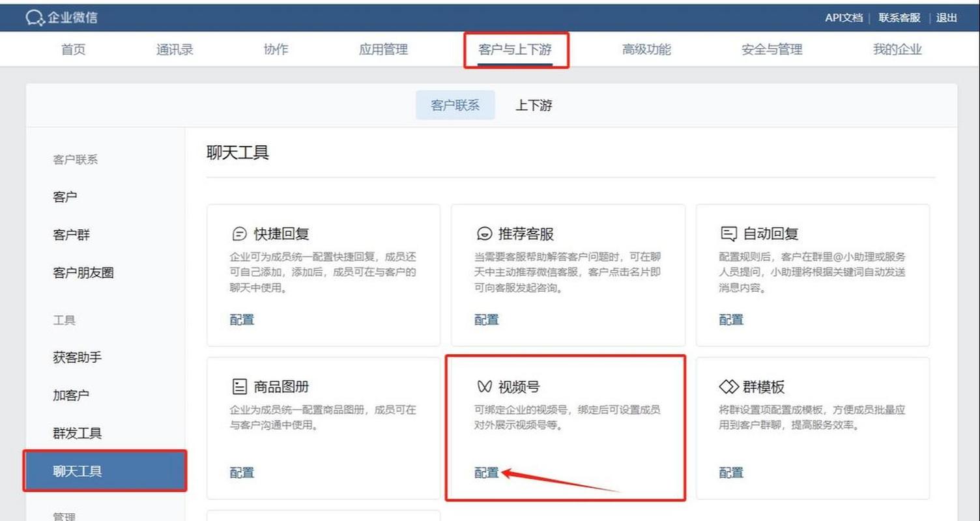Click the 快捷回复 card title

point(281,233)
